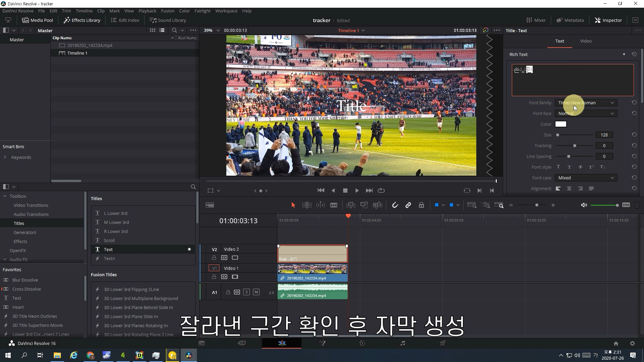Viewport: 644px width, 362px height.
Task: Open the Fairlight page music note icon
Action: pyautogui.click(x=402, y=343)
